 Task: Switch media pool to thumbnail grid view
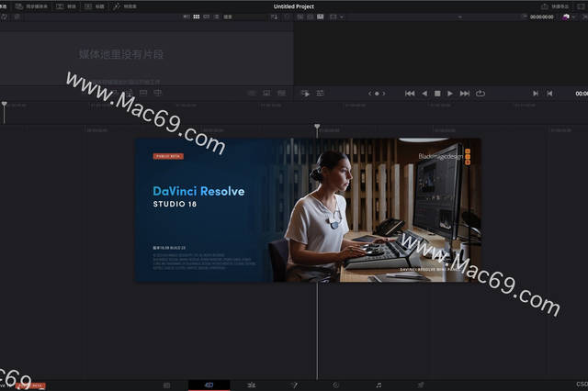tap(196, 17)
